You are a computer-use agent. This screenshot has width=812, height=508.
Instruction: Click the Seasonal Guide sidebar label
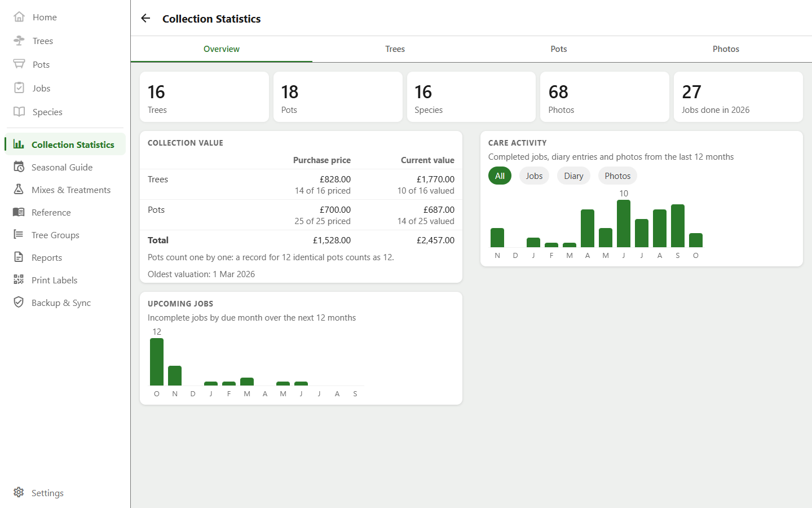(x=62, y=167)
